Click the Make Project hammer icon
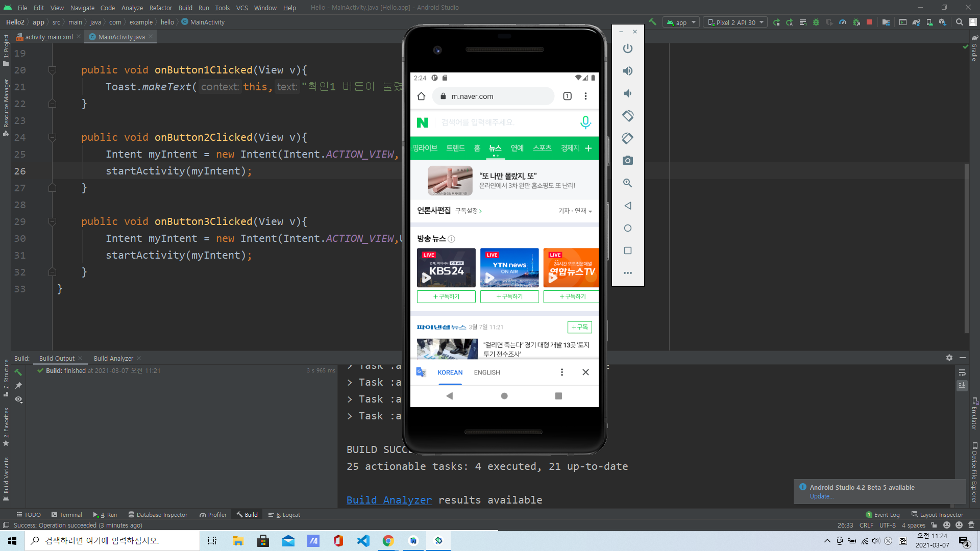This screenshot has height=551, width=980. tap(652, 22)
